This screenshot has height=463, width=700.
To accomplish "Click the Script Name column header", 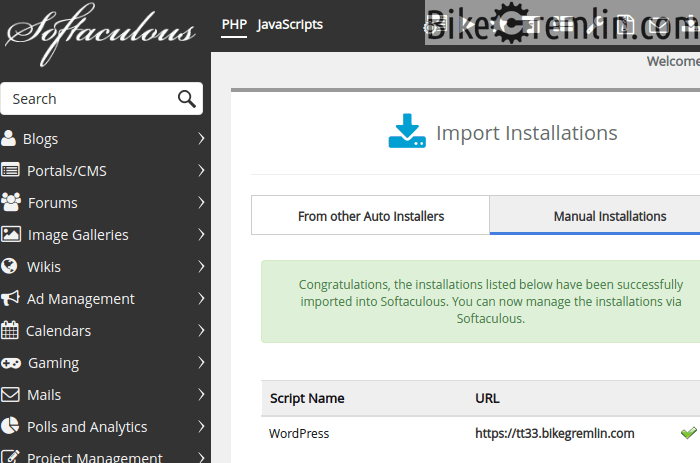I will pos(307,398).
